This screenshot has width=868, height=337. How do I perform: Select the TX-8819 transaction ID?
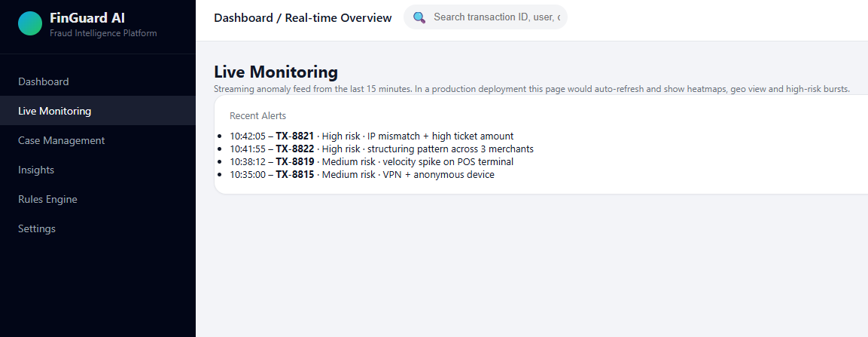coord(294,161)
